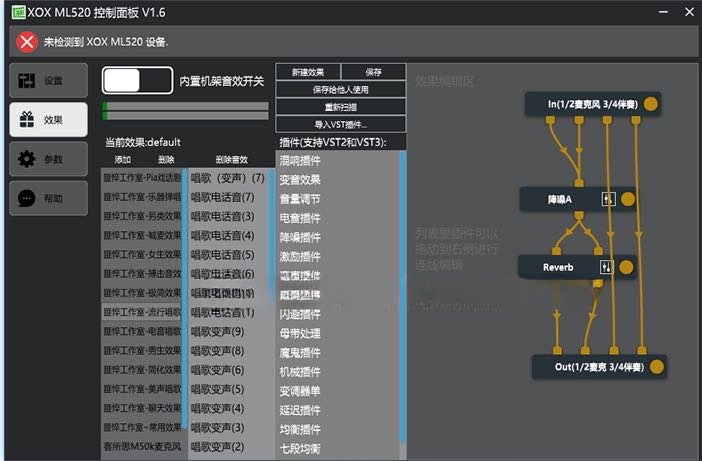Select 电音插件 in the plugin list
Screen dimensions: 702x461
(x=338, y=218)
